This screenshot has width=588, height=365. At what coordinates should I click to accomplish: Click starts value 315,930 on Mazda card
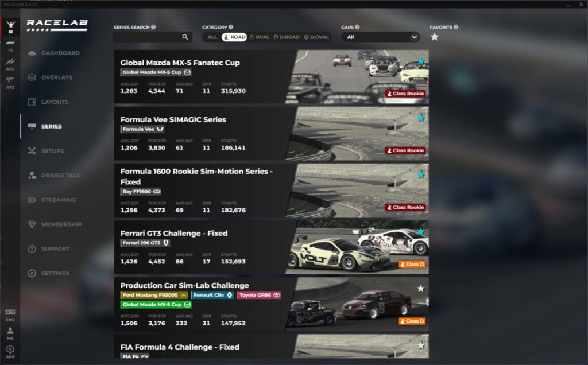[233, 91]
